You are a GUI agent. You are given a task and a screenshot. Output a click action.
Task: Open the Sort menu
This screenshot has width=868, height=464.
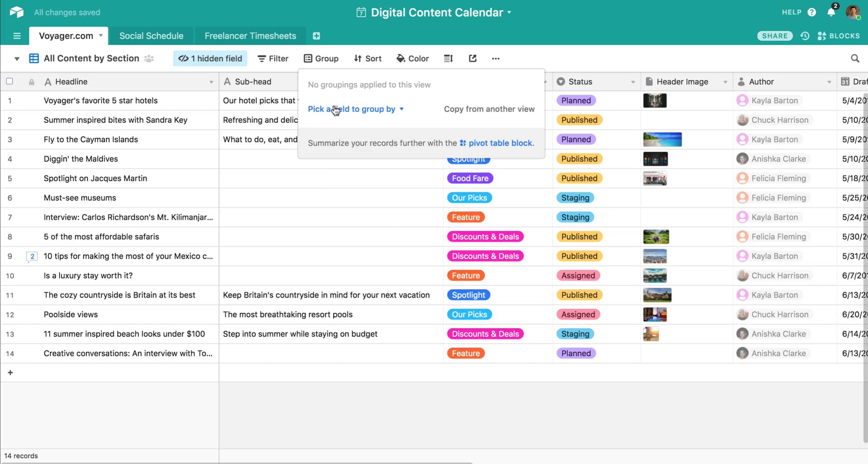pos(368,58)
